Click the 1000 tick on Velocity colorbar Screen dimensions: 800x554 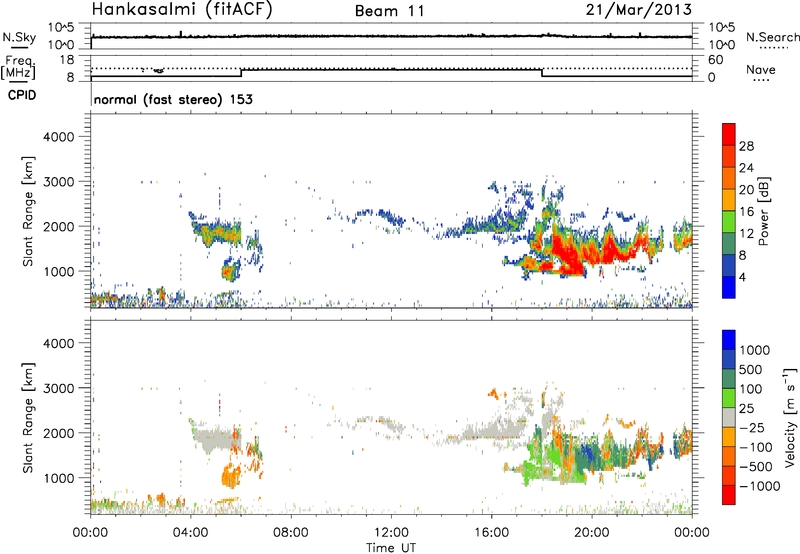[x=754, y=350]
